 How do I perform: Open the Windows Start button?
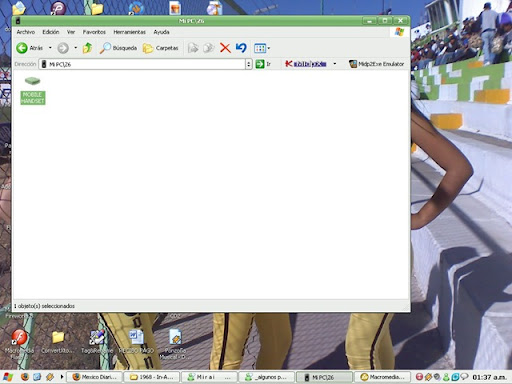pyautogui.click(x=8, y=377)
